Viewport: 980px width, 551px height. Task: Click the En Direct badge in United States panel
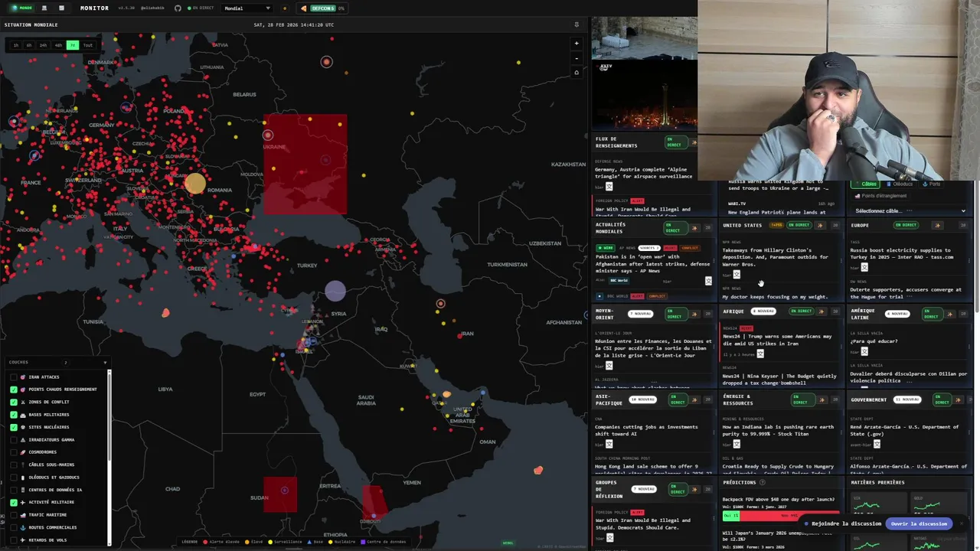click(x=799, y=225)
